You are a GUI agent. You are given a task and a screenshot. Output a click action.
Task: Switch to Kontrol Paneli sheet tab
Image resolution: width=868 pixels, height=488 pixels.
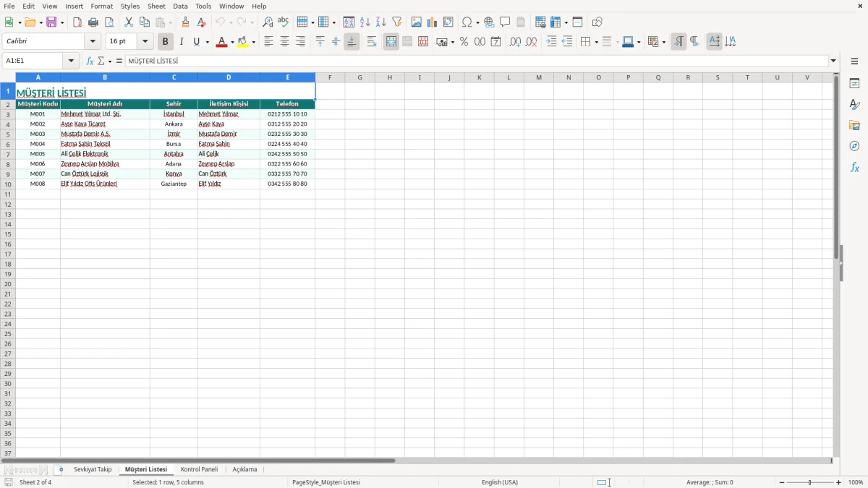pyautogui.click(x=199, y=469)
